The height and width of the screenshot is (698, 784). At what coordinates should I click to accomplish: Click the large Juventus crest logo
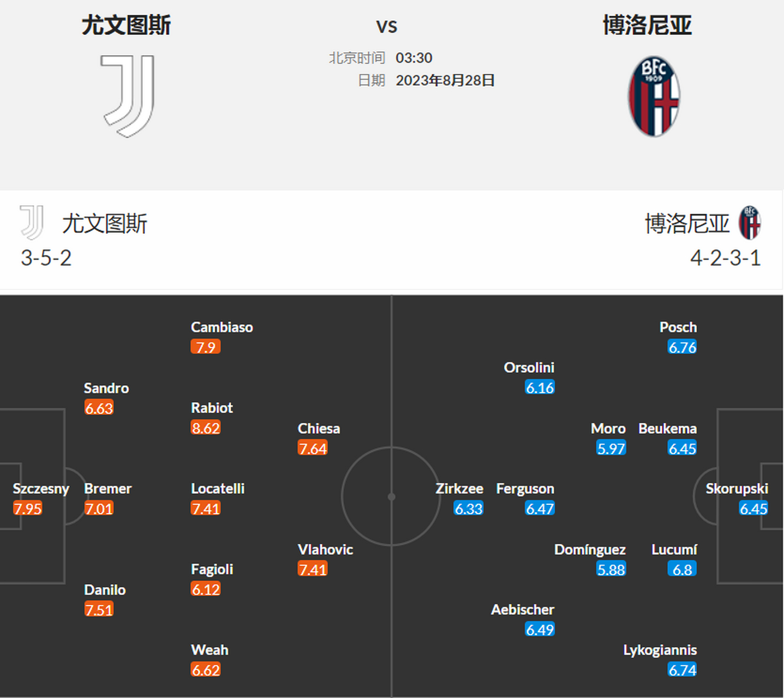(128, 96)
